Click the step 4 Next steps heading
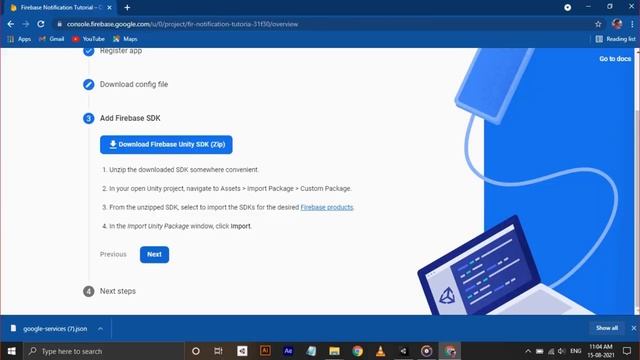Screen dimensions: 640x360 (x=118, y=291)
